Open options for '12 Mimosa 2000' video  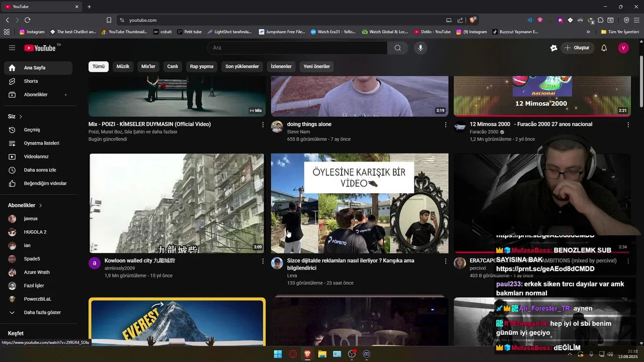coord(628,125)
